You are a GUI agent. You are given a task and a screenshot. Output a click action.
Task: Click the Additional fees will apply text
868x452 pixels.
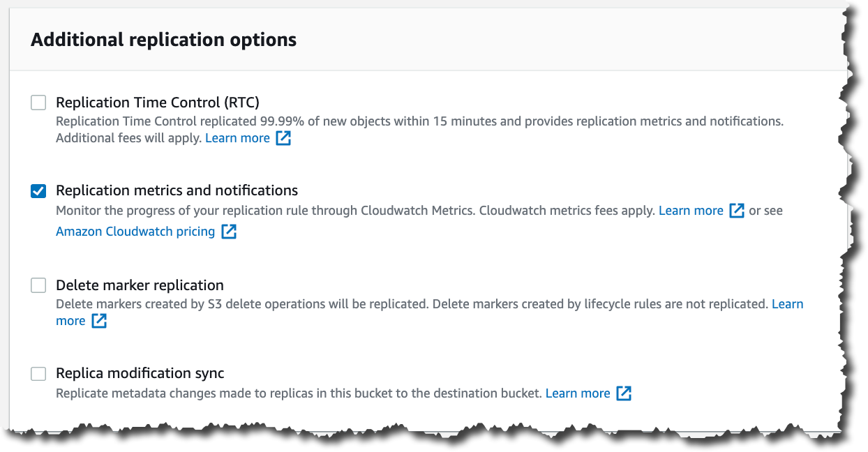(x=128, y=138)
